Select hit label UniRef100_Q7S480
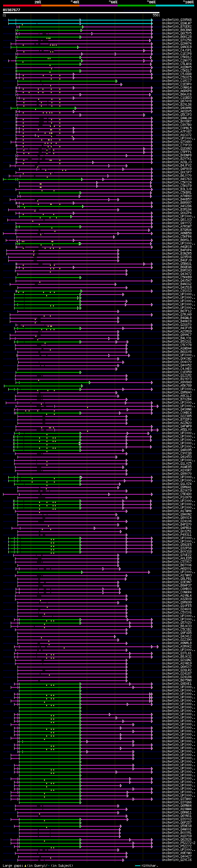 click(176, 142)
